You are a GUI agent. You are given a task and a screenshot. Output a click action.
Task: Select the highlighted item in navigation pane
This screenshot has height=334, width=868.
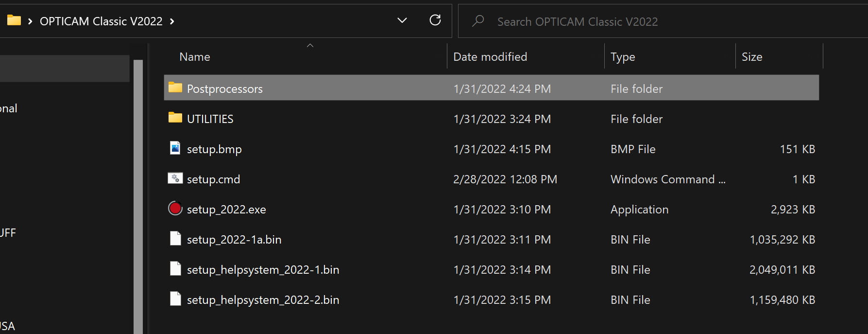coord(65,69)
